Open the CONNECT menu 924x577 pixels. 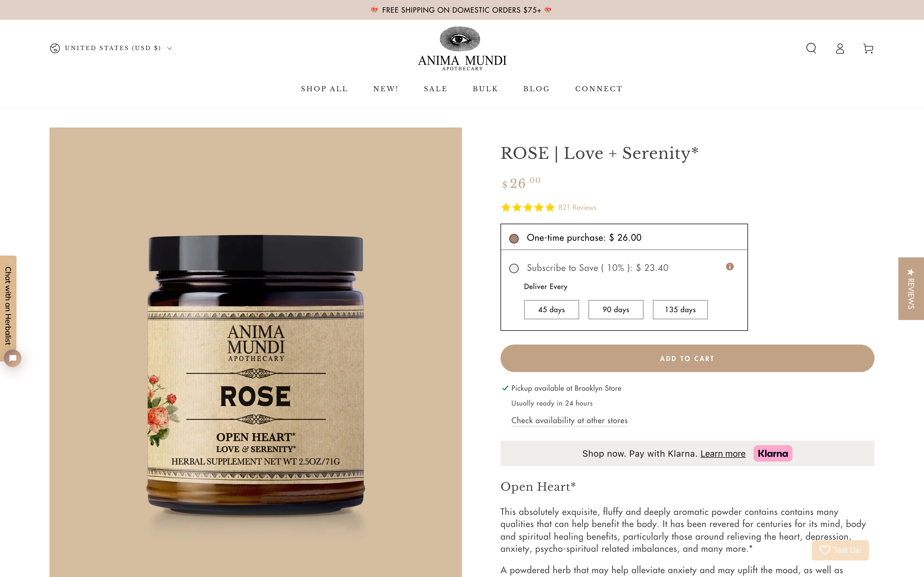599,89
